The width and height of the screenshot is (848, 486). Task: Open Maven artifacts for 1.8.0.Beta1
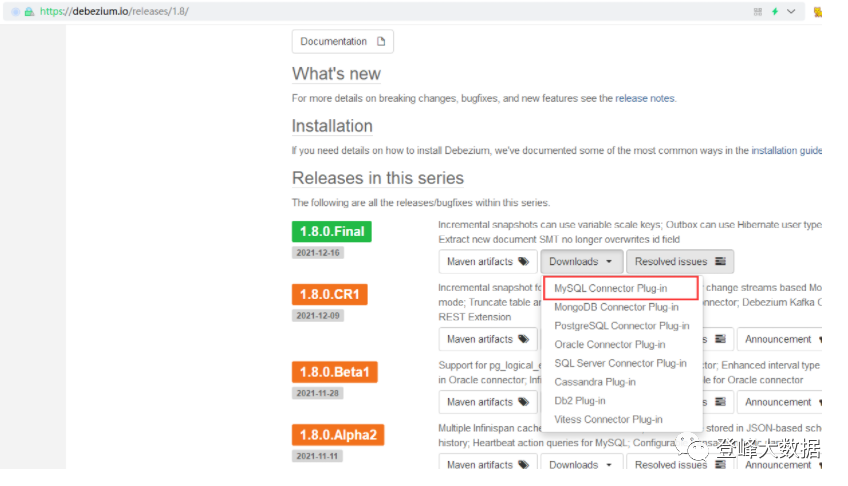tap(488, 402)
